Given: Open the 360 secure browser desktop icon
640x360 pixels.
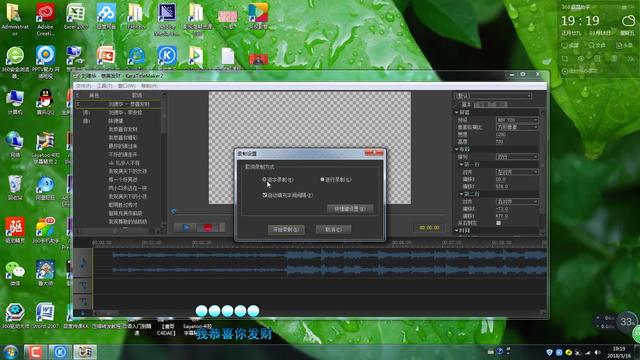Looking at the screenshot, I should coord(15,62).
